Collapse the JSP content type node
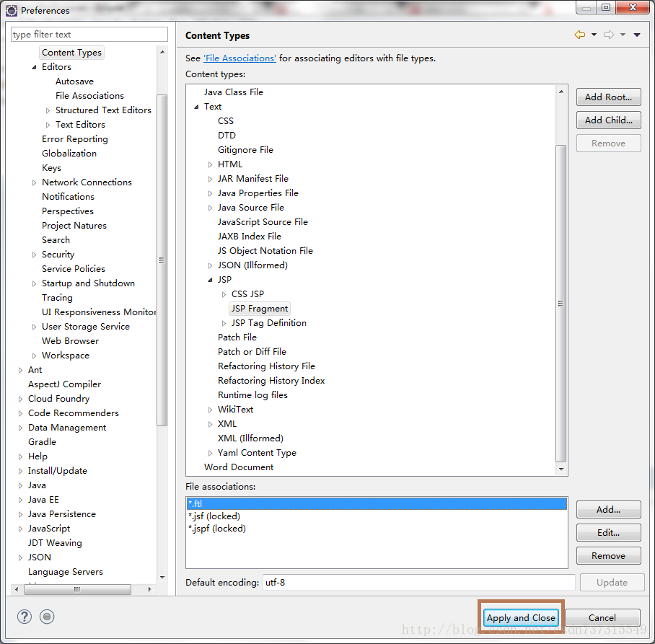Screen dimensions: 655x644 [210, 280]
